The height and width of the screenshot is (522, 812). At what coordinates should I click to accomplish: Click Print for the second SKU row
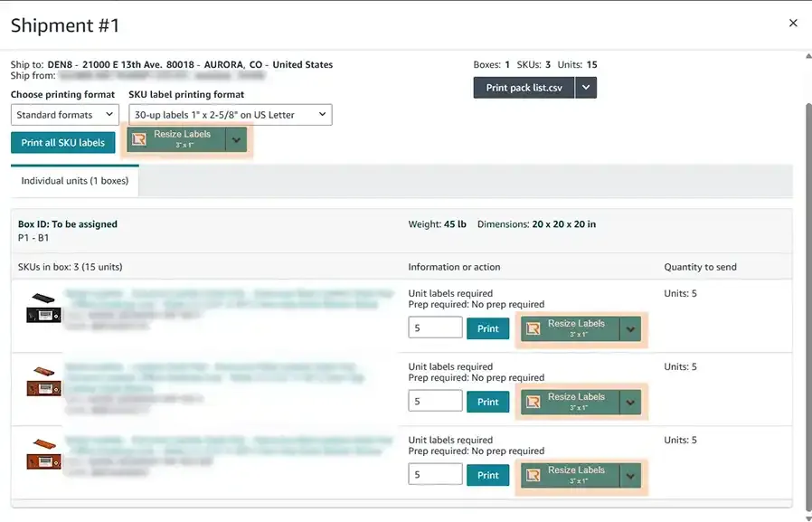[487, 402]
